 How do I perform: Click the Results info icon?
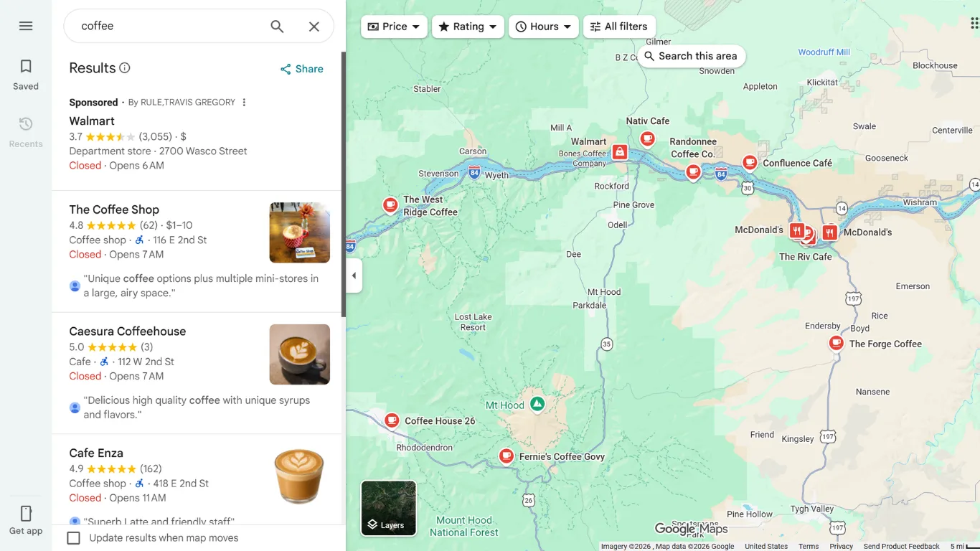pos(125,68)
